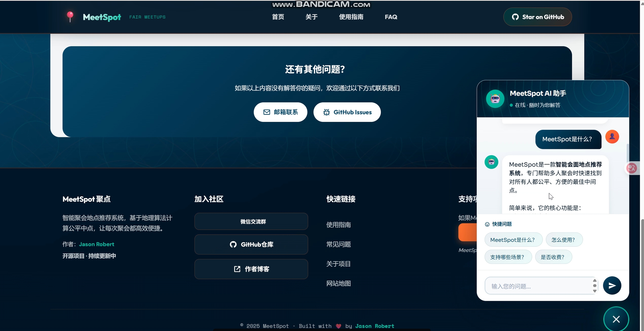Click the 邮箱联系 email button
The width and height of the screenshot is (644, 331).
click(x=280, y=112)
